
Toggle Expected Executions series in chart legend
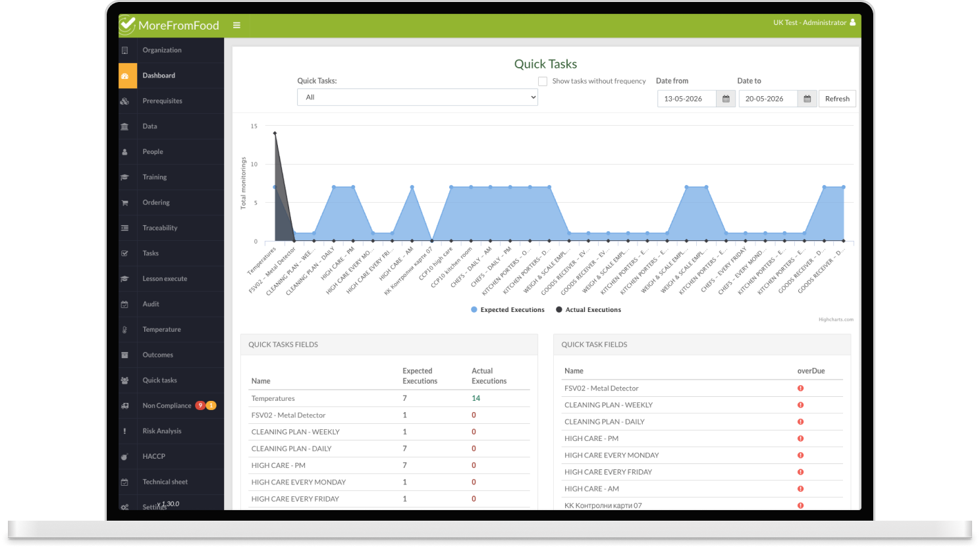tap(508, 310)
